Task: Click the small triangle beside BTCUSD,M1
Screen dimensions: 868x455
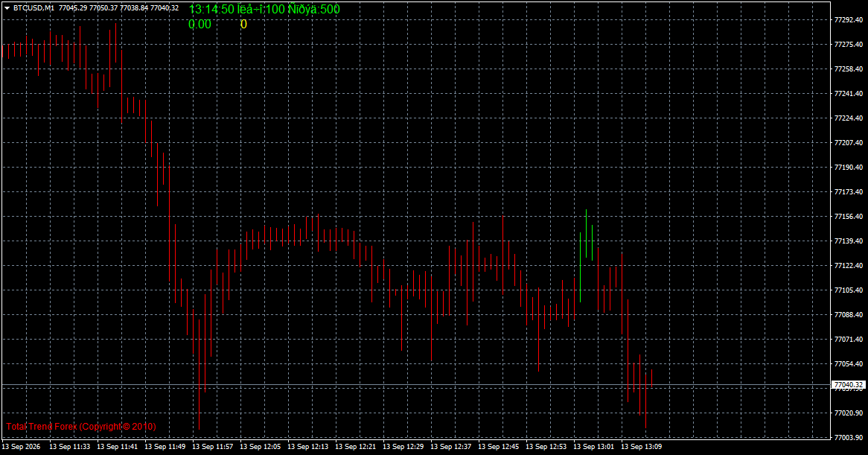Action: point(7,8)
